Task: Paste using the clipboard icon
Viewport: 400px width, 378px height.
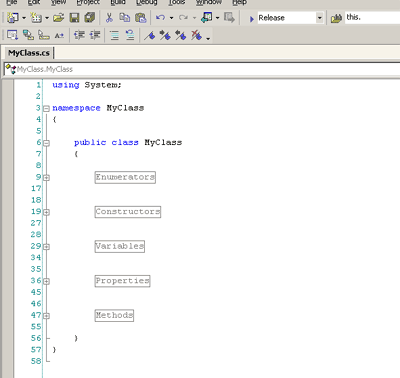Action: [140, 18]
